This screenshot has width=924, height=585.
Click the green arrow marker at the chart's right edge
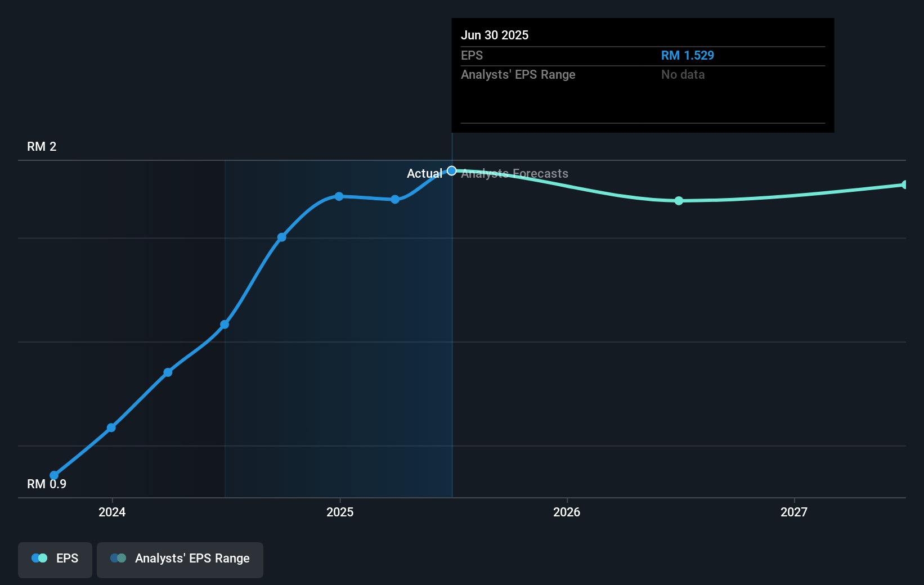coord(905,184)
